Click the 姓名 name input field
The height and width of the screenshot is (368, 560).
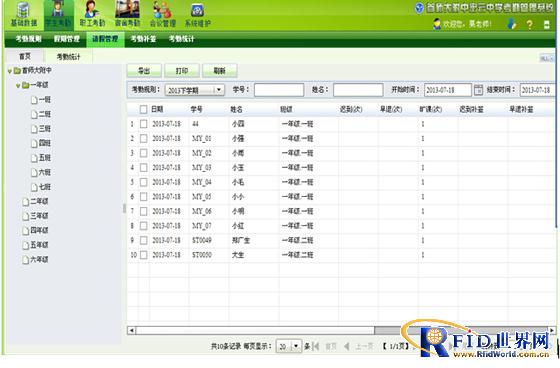point(358,90)
